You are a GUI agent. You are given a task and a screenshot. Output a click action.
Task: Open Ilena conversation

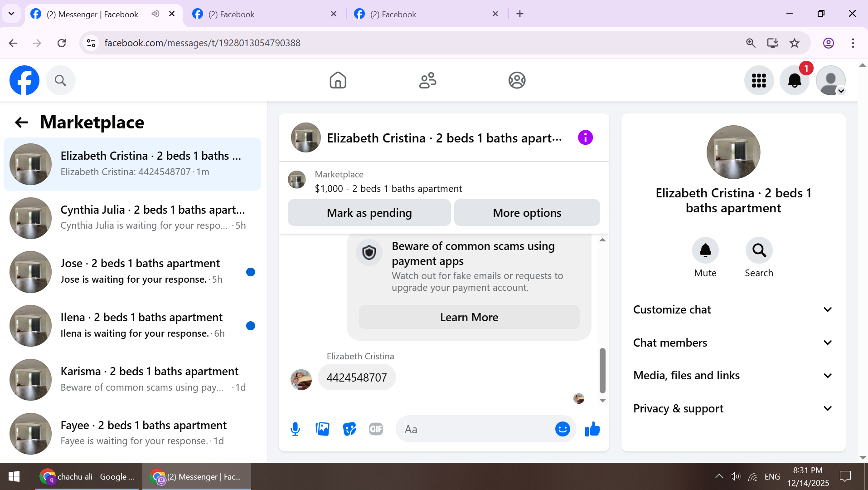pyautogui.click(x=132, y=326)
